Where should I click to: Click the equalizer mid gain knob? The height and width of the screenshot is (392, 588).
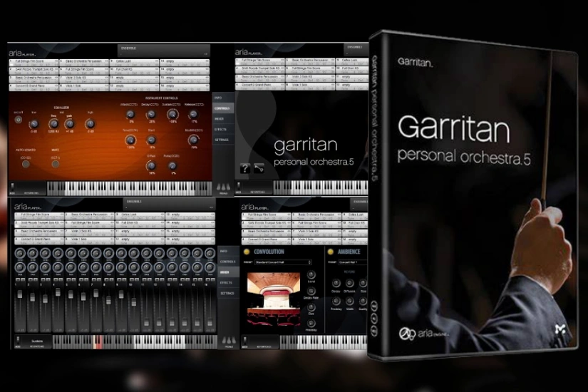pos(69,124)
